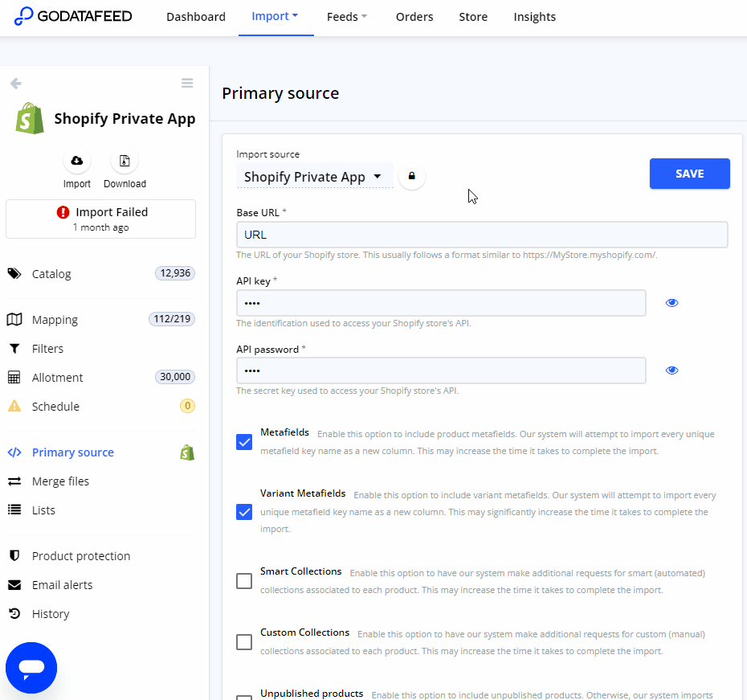747x700 pixels.
Task: Click the Import cloud download icon
Action: pyautogui.click(x=77, y=161)
